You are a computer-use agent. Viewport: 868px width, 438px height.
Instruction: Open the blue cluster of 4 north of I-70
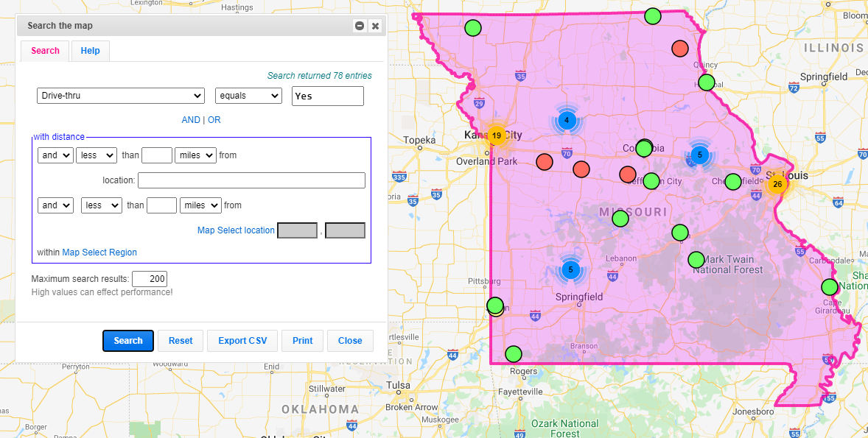pos(566,120)
